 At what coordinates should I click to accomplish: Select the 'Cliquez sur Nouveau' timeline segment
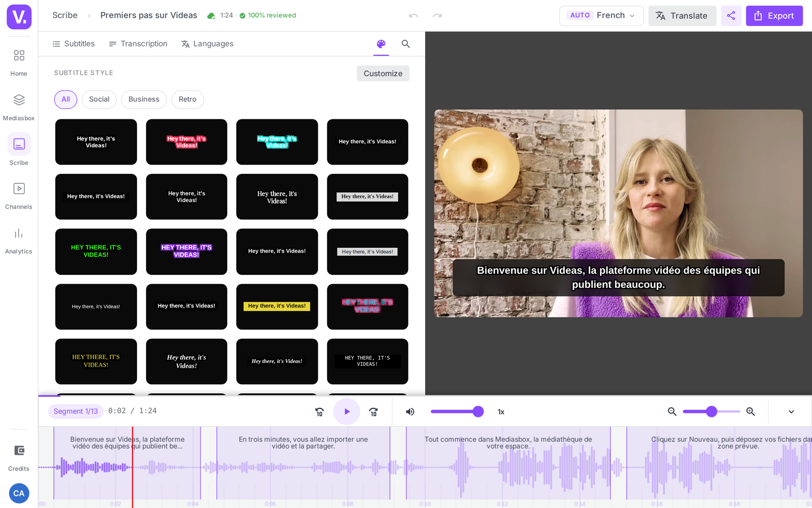click(719, 463)
